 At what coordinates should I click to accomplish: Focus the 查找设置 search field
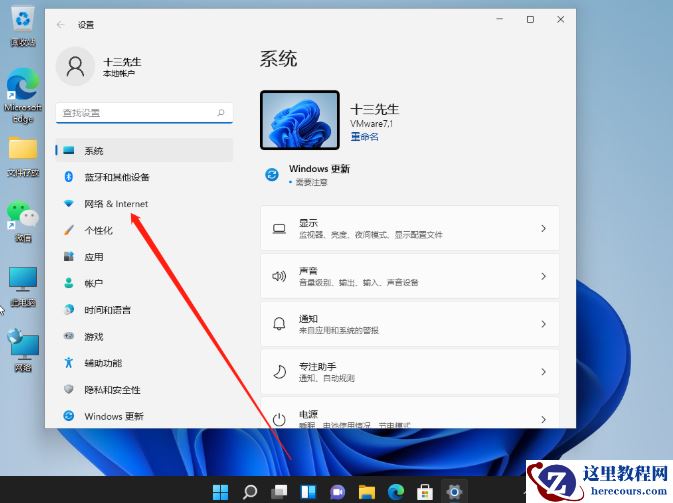(x=144, y=113)
